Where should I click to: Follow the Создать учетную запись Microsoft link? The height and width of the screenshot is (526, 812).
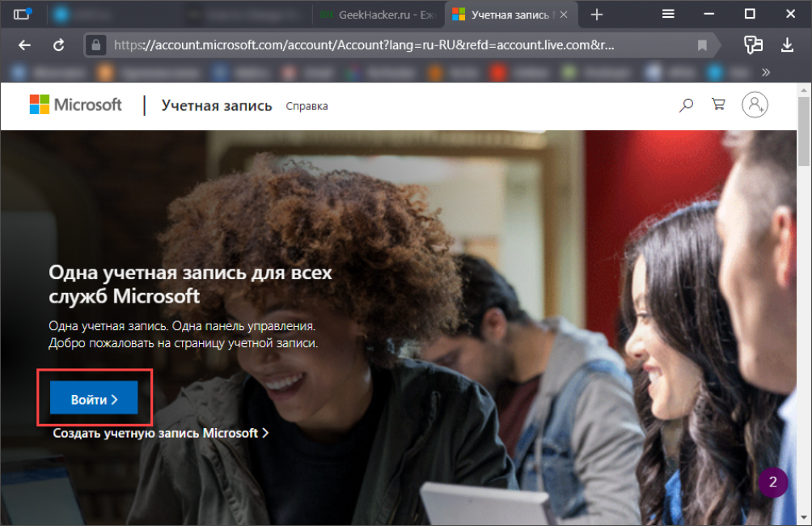[x=160, y=433]
